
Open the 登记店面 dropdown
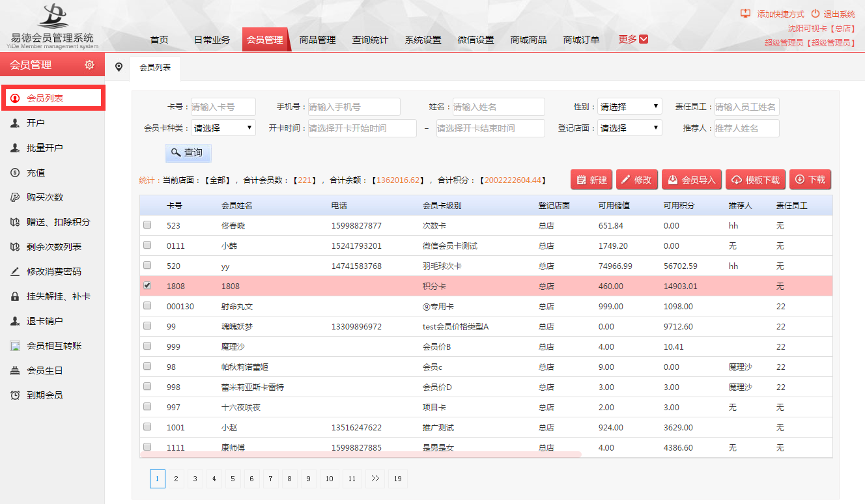[x=630, y=128]
